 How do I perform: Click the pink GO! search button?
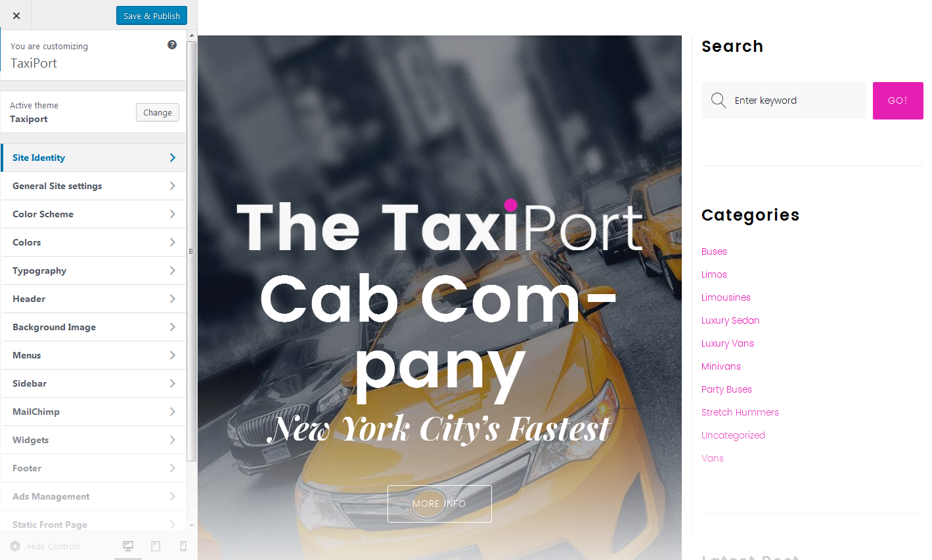(x=898, y=100)
